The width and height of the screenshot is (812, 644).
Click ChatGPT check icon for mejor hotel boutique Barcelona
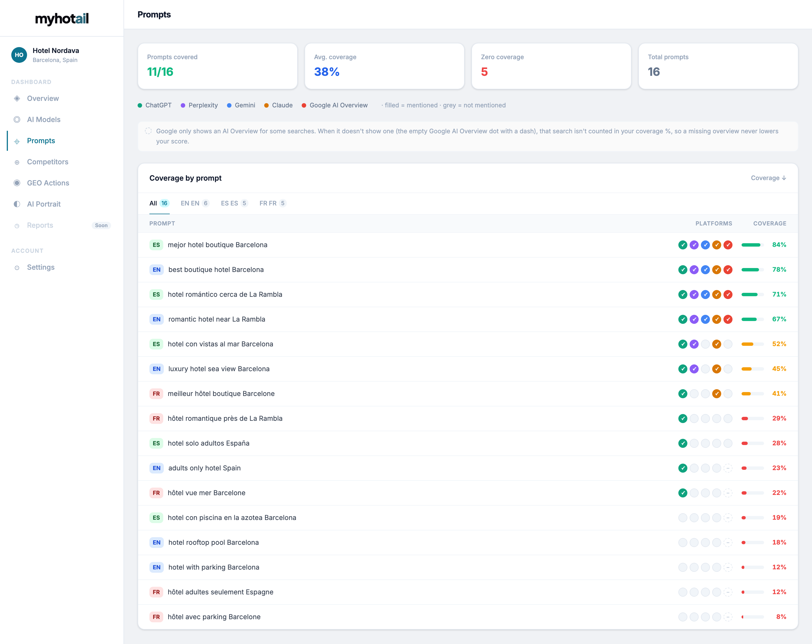pos(683,245)
